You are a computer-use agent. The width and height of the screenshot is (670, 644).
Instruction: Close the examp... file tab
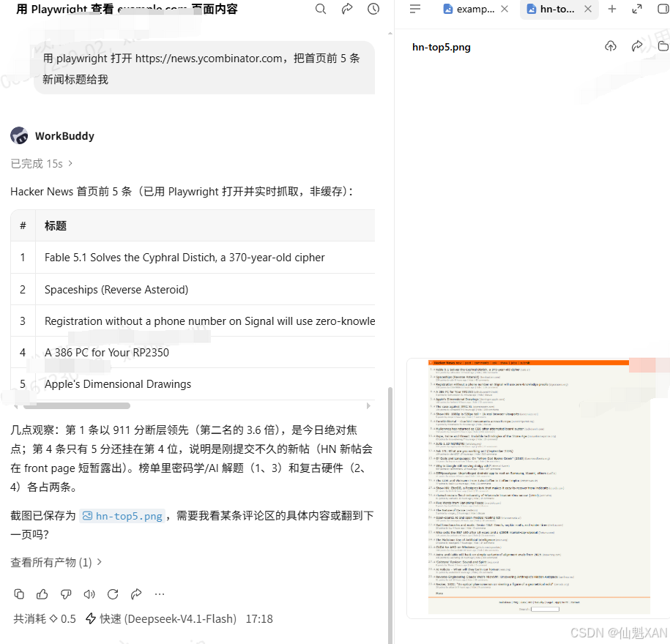click(505, 9)
